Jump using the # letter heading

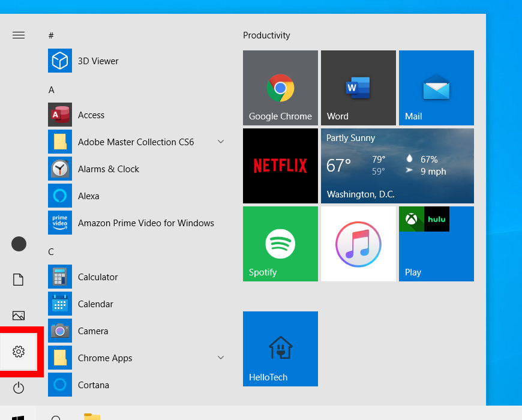[x=51, y=35]
